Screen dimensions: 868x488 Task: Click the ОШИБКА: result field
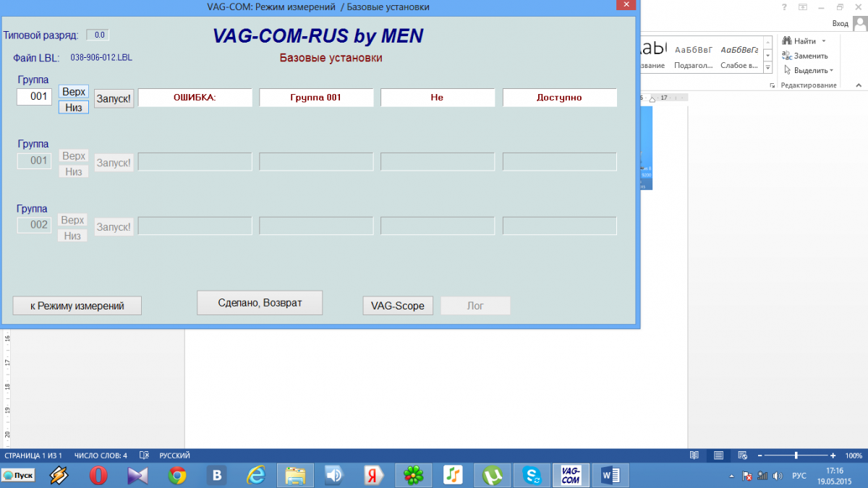click(195, 98)
